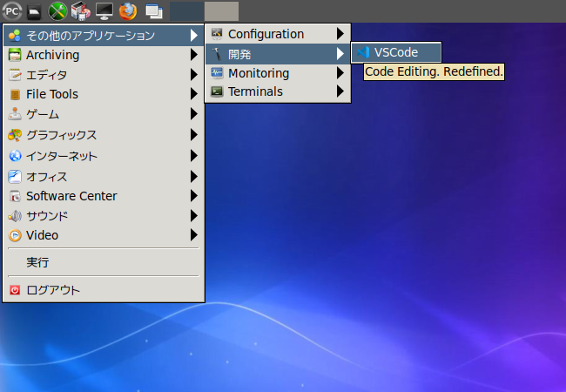Open the settings tools icon in the panel
The width and height of the screenshot is (566, 392).
pyautogui.click(x=57, y=11)
